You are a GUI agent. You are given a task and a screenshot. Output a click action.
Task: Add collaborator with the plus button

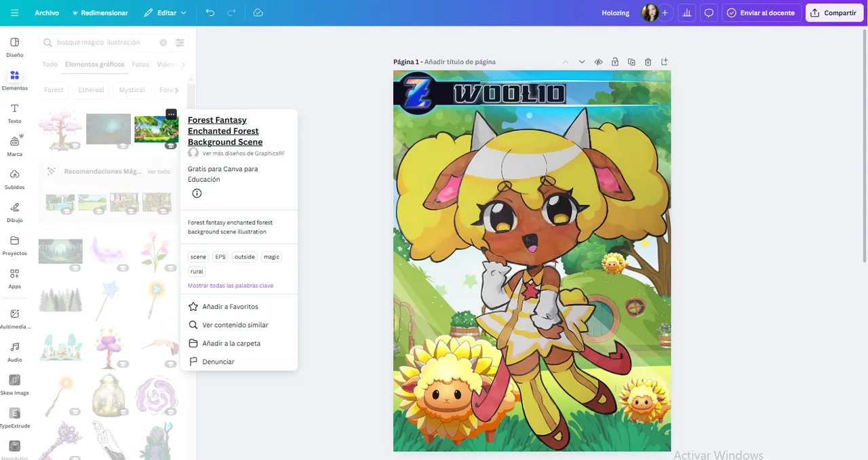665,13
